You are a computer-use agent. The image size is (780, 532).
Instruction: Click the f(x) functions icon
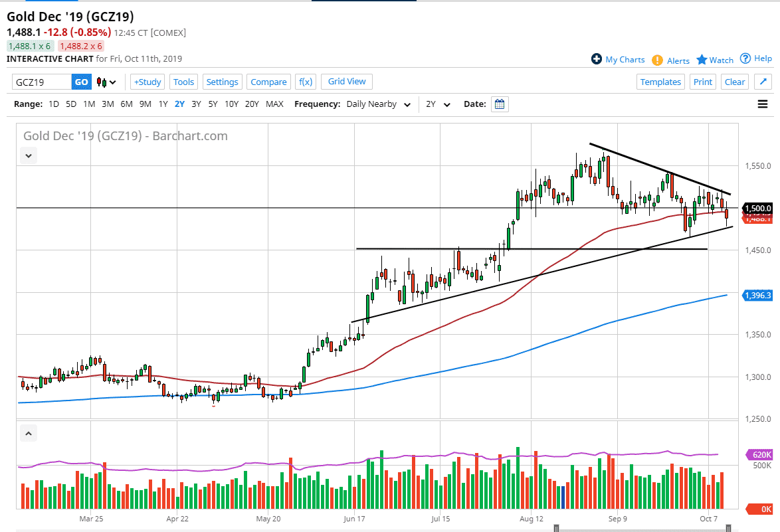coord(305,81)
